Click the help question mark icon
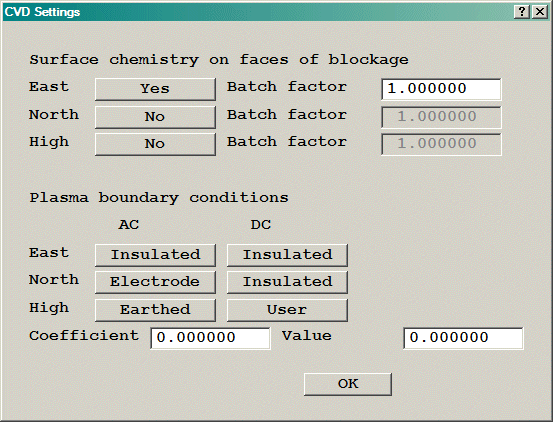The width and height of the screenshot is (553, 422). (x=522, y=12)
